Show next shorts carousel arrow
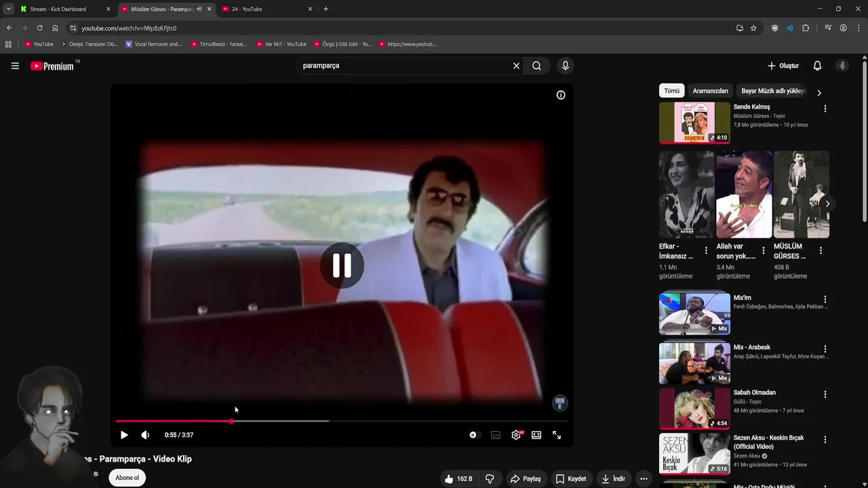This screenshot has width=868, height=488. [x=827, y=203]
